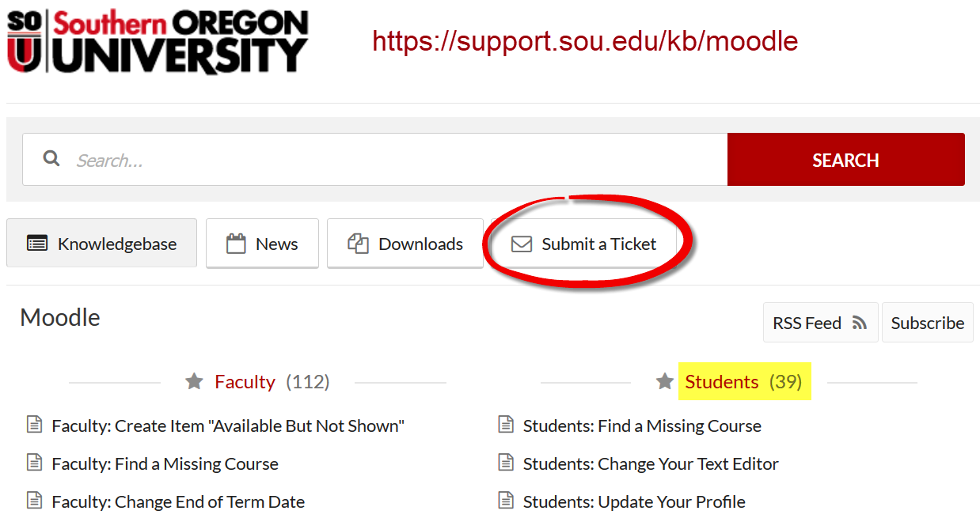Select the envelope icon on Submit a Ticket

click(521, 244)
